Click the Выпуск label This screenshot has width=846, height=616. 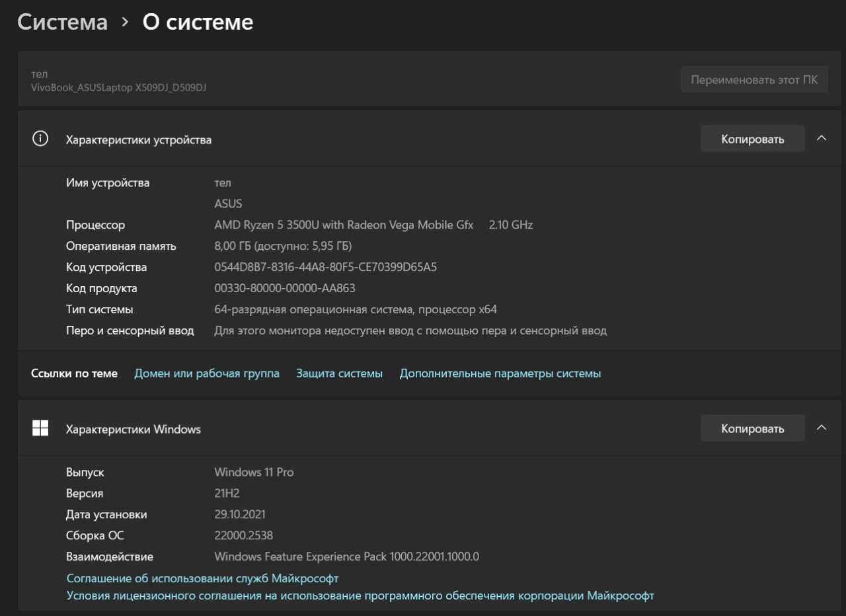click(x=85, y=472)
